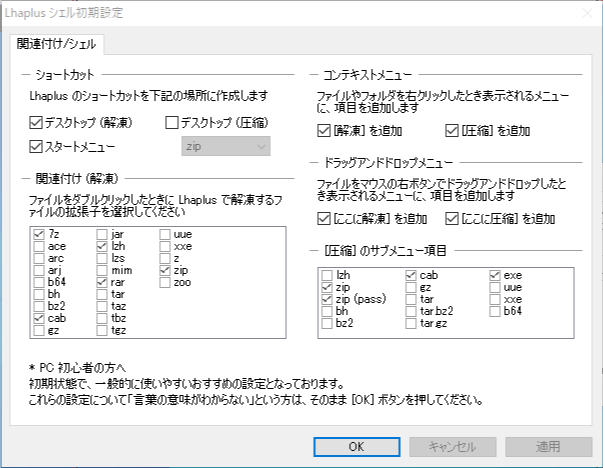Image resolution: width=603 pixels, height=468 pixels.
Task: Check xxe in the compress submenu list
Action: click(495, 299)
